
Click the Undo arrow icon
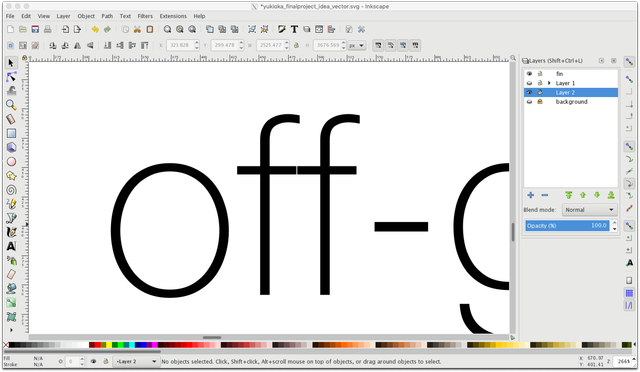[95, 29]
